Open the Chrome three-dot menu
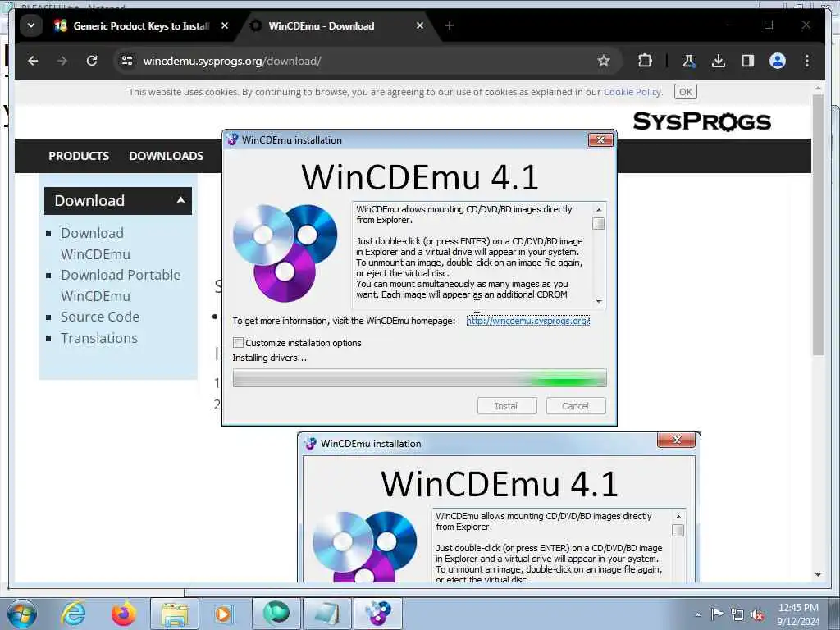This screenshot has width=840, height=630. pos(807,61)
